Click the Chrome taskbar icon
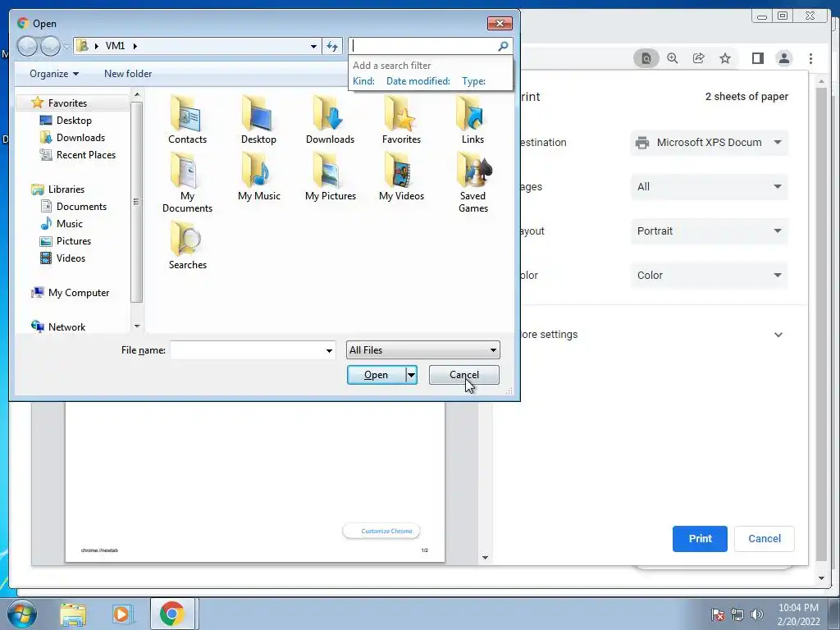 171,614
